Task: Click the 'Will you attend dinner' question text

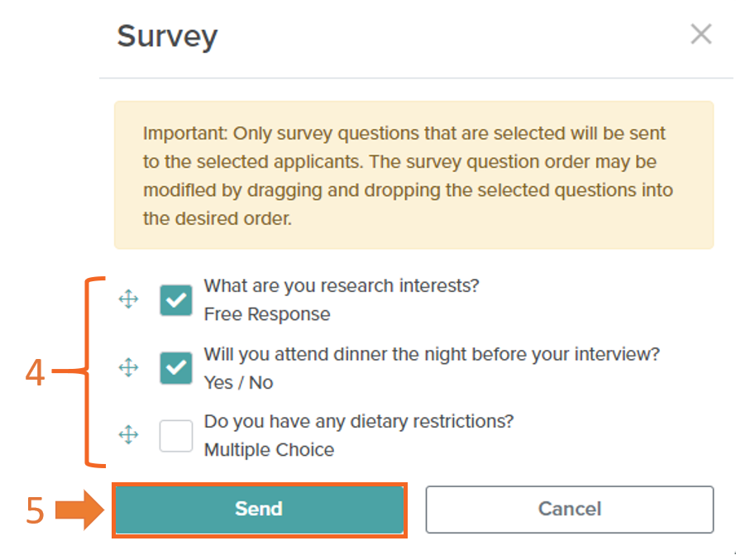Action: point(432,354)
